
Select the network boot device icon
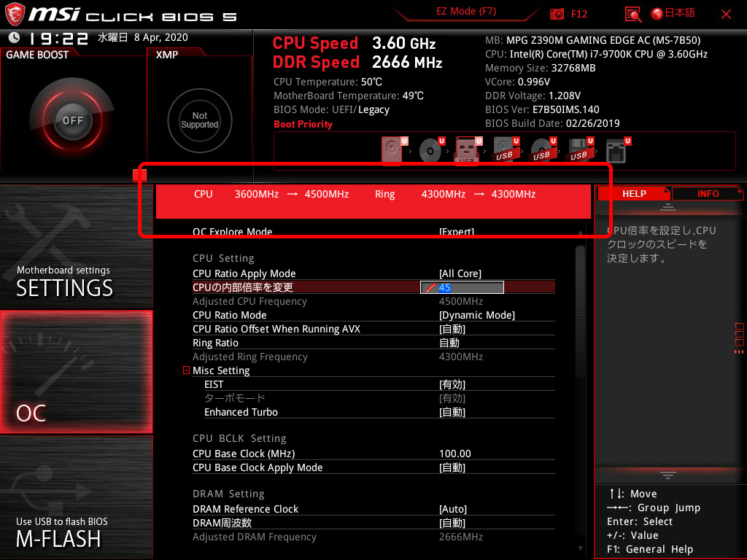(x=617, y=150)
